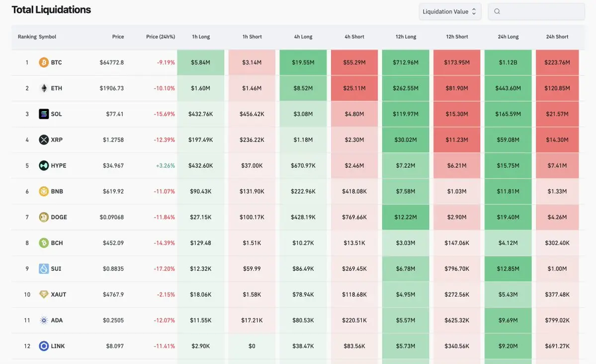Image resolution: width=596 pixels, height=364 pixels.
Task: Click the Solana (SOL) coin icon
Action: pos(44,114)
